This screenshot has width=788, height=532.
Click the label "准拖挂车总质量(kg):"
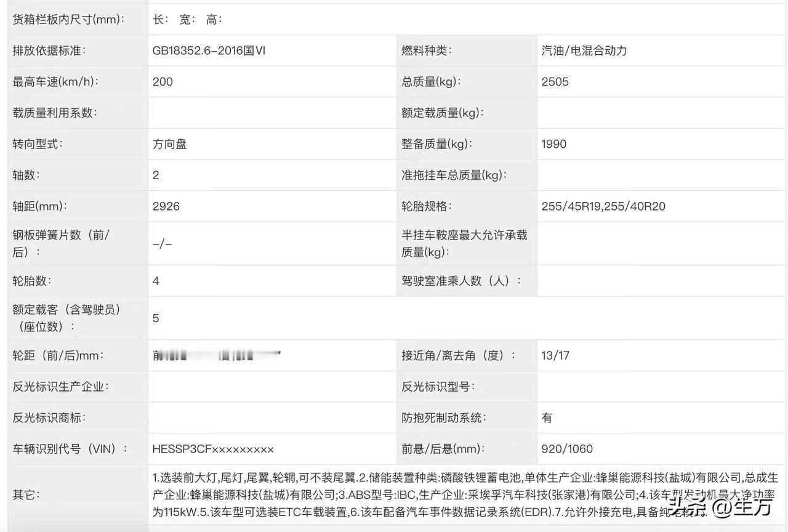[454, 175]
